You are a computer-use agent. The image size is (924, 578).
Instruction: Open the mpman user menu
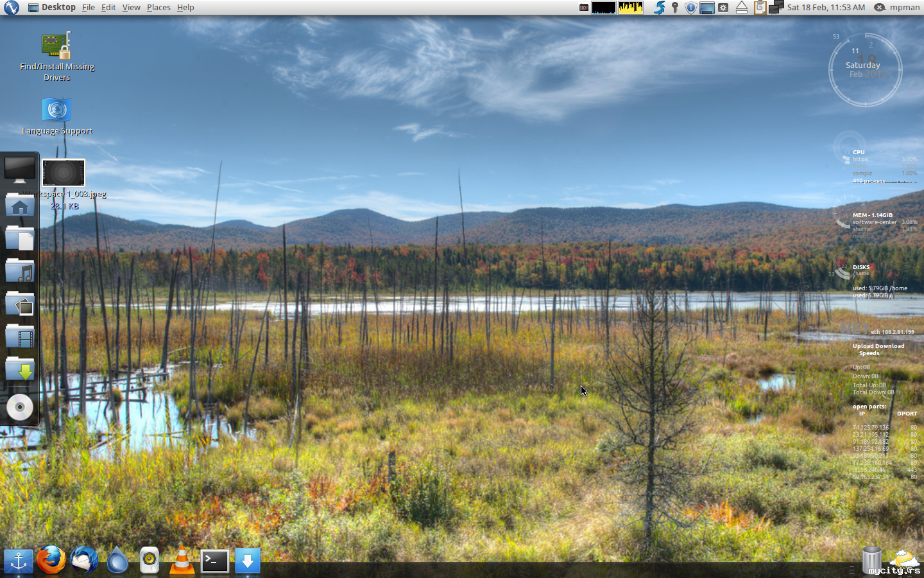(x=905, y=8)
